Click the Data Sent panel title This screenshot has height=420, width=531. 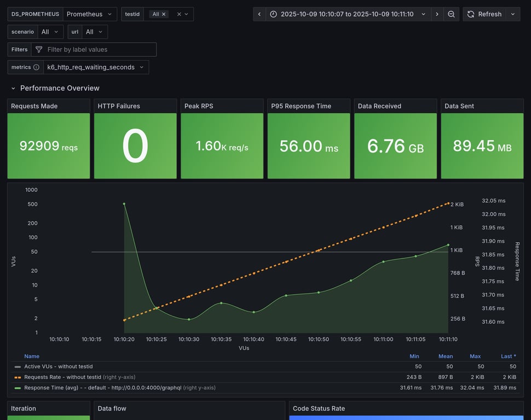click(459, 106)
